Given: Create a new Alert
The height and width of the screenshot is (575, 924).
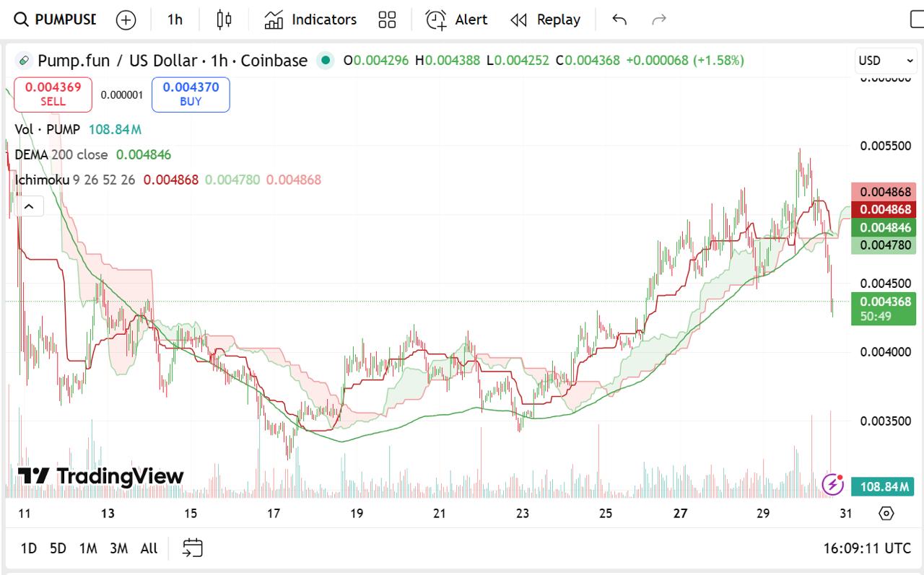Looking at the screenshot, I should click(x=456, y=19).
